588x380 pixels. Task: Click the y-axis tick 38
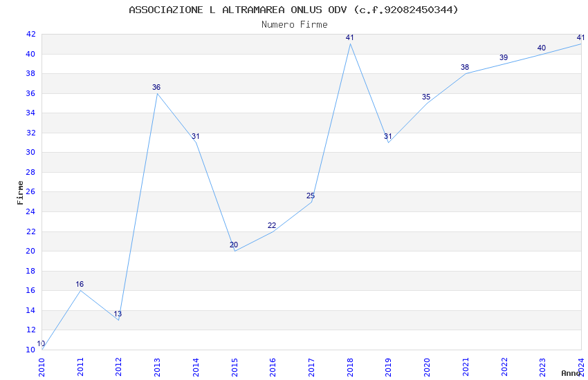pyautogui.click(x=30, y=73)
